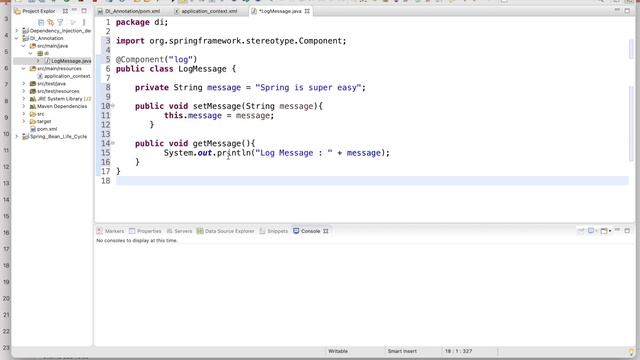
Task: Switch to application_context.xml editor tab
Action: [x=206, y=11]
